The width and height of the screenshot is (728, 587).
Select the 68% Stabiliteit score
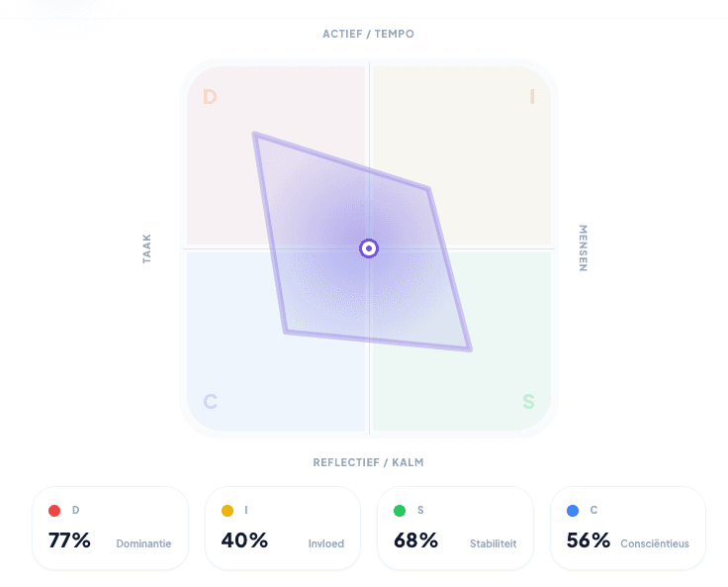point(415,540)
